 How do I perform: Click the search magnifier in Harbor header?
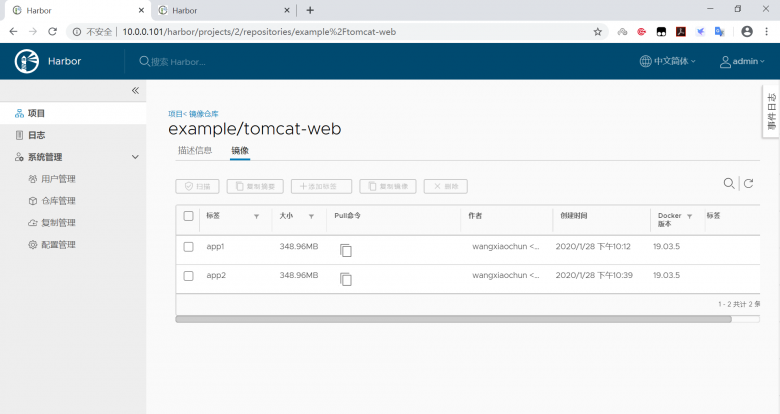click(144, 61)
